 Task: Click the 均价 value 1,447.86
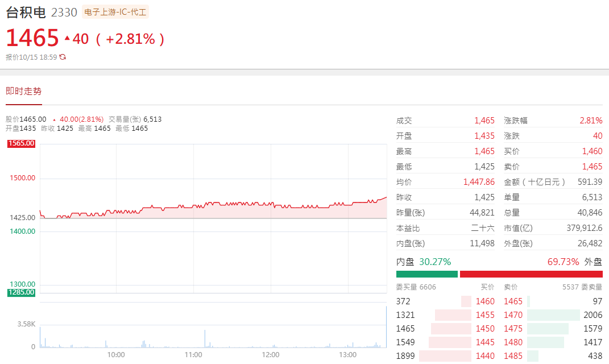tap(479, 182)
